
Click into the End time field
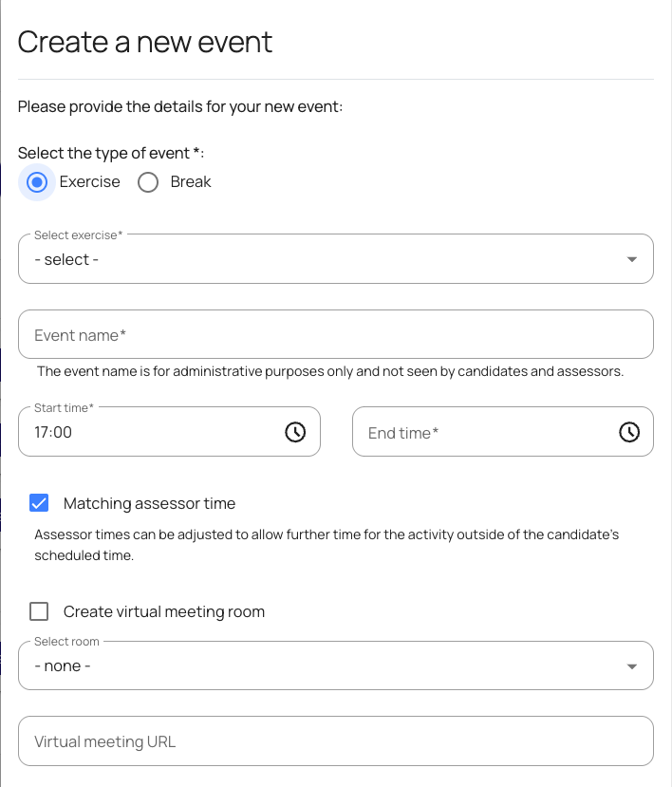click(x=484, y=433)
